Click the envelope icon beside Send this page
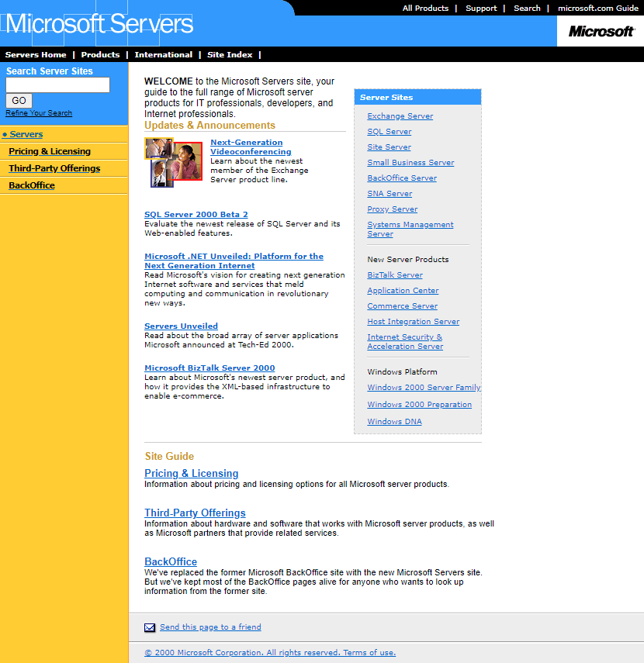644x663 pixels. [150, 627]
